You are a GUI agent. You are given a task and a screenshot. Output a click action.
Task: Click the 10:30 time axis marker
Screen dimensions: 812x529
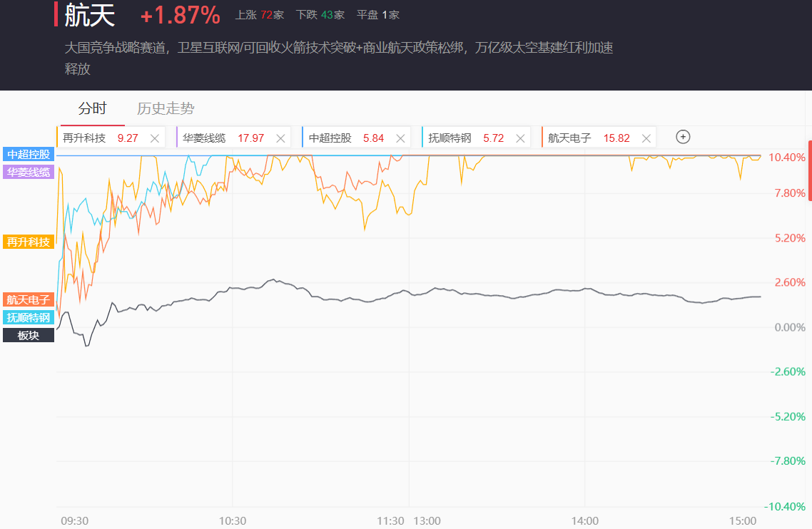coord(233,520)
